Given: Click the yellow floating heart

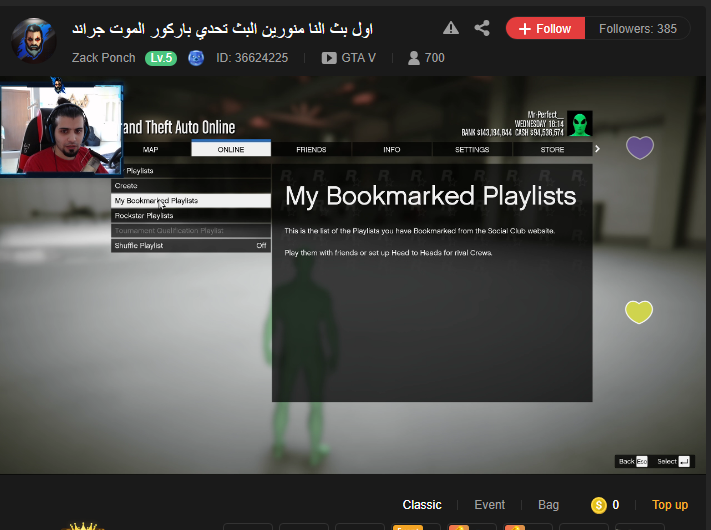Looking at the screenshot, I should click(639, 312).
